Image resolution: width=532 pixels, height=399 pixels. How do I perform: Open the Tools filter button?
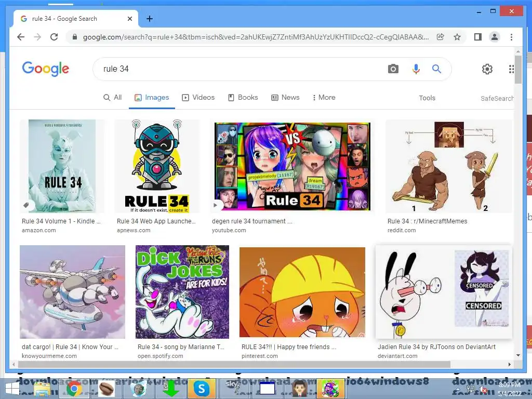coord(427,98)
